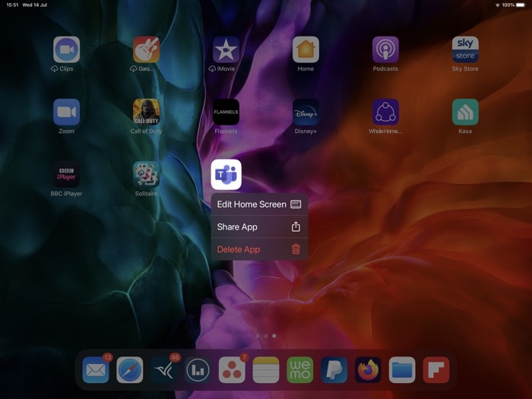Viewport: 532px width, 399px height.
Task: Launch the GarageBand app icon
Action: 146,49
